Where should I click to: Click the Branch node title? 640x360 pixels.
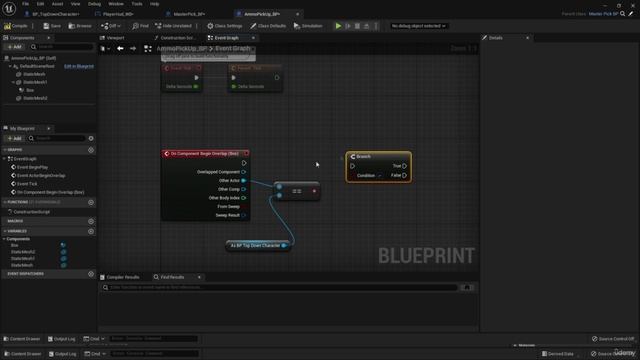363,157
